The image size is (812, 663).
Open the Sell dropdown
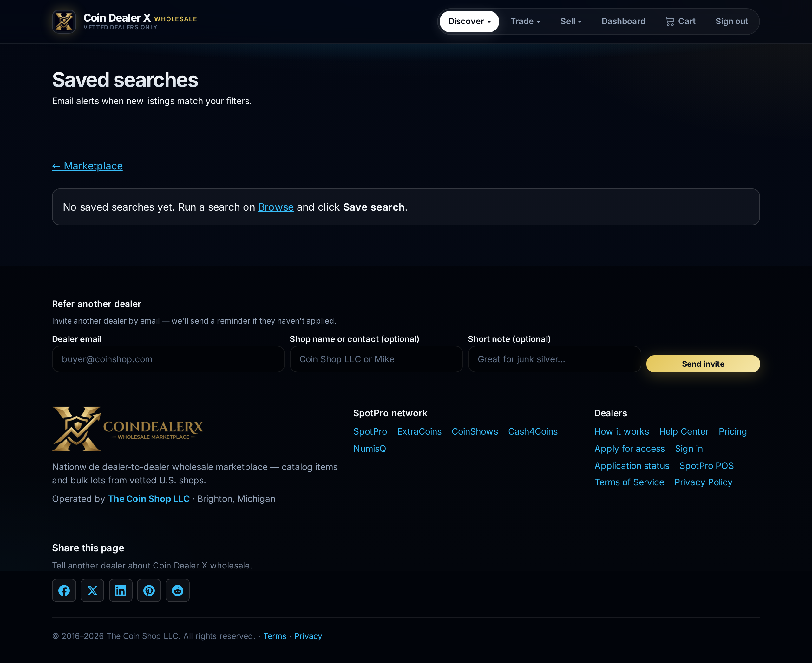point(571,21)
